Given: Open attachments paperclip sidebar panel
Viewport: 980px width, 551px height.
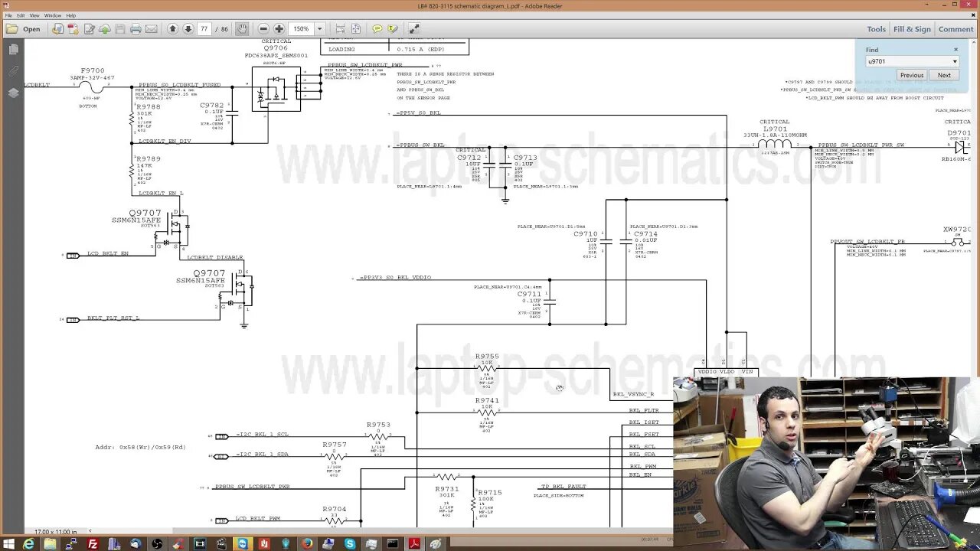Looking at the screenshot, I should click(13, 71).
